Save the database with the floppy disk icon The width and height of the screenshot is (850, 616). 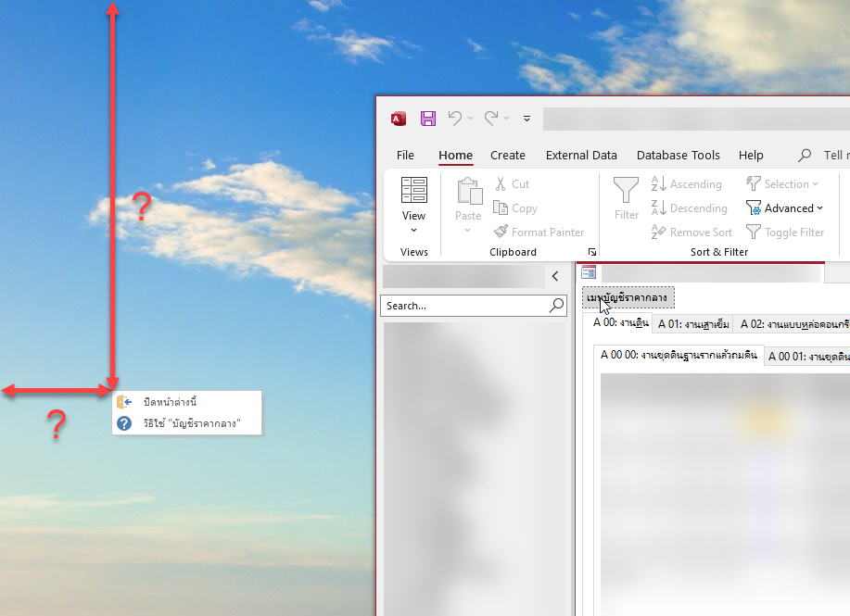(x=428, y=119)
